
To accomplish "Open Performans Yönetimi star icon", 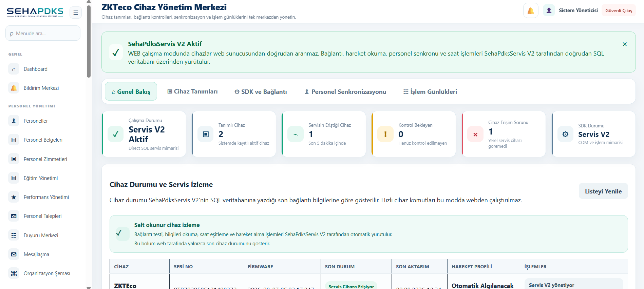I will pos(14,197).
